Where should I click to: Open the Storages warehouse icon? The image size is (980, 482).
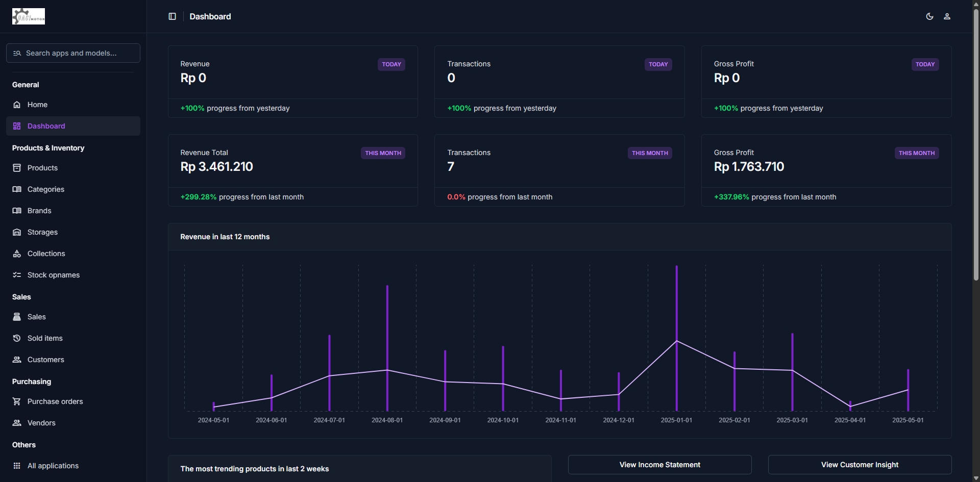(x=17, y=232)
